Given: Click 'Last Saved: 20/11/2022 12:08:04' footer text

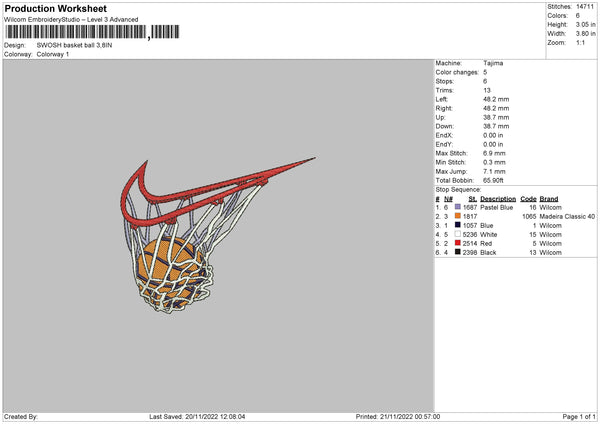Looking at the screenshot, I should 197,417.
